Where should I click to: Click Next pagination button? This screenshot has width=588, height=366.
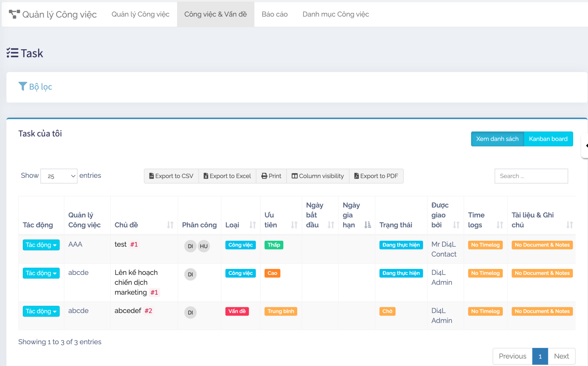pyautogui.click(x=561, y=356)
